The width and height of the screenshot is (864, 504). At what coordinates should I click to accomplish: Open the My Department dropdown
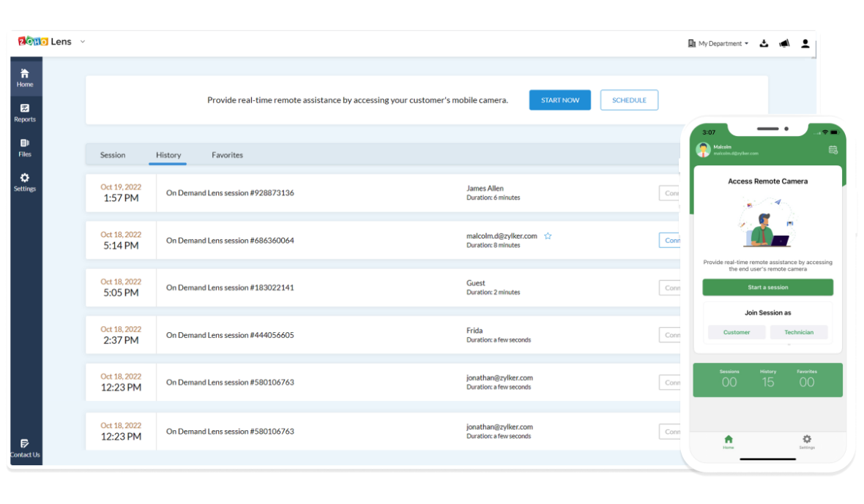point(718,43)
